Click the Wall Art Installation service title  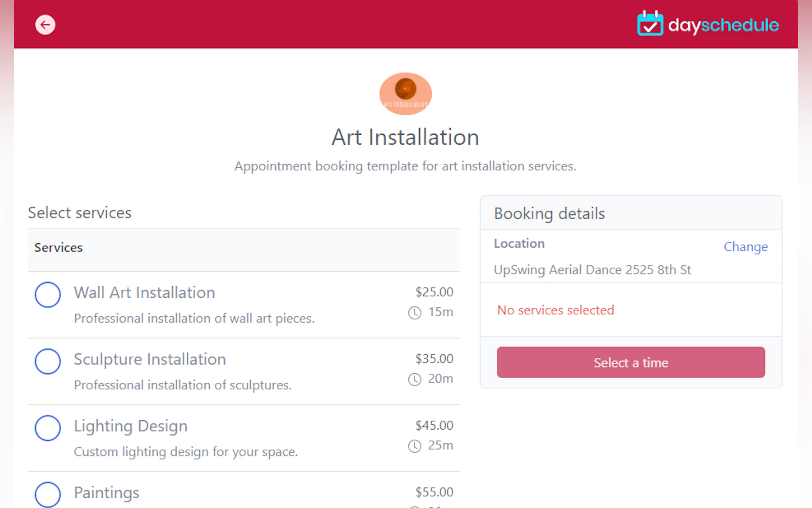pyautogui.click(x=144, y=292)
